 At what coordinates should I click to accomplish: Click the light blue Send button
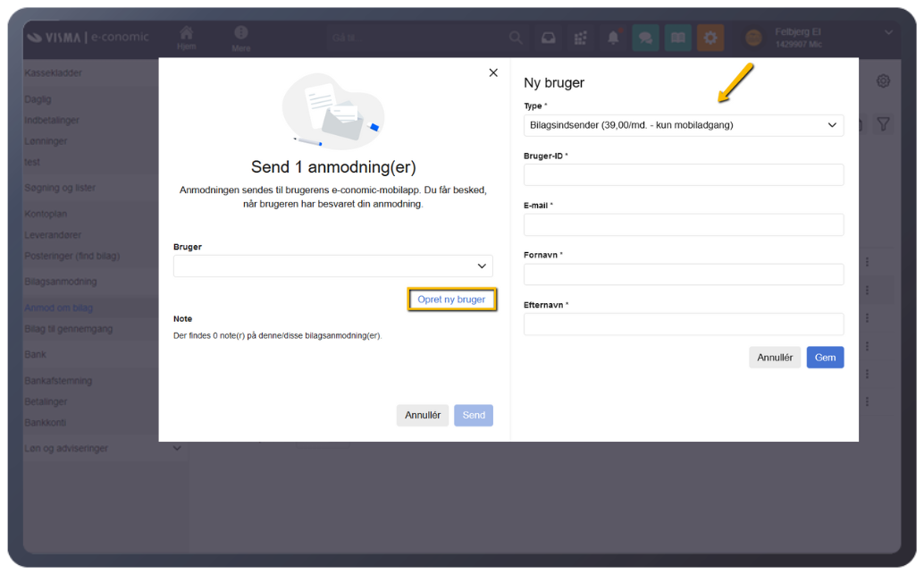pos(474,415)
